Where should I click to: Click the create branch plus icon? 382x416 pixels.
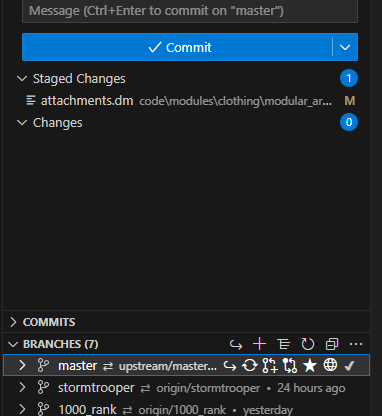pos(260,344)
